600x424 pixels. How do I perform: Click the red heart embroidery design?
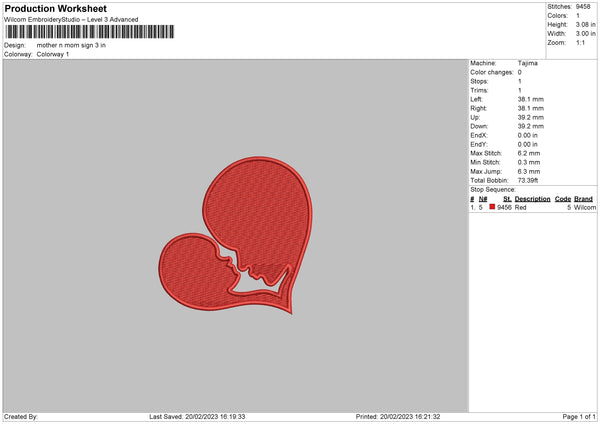click(236, 235)
